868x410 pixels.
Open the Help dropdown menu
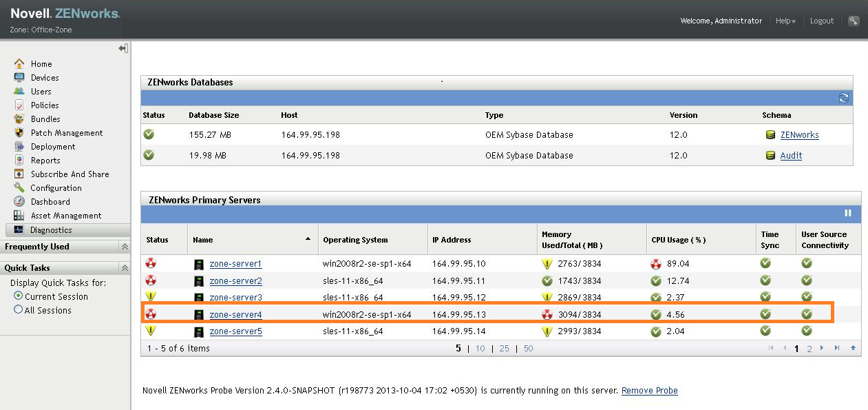785,21
